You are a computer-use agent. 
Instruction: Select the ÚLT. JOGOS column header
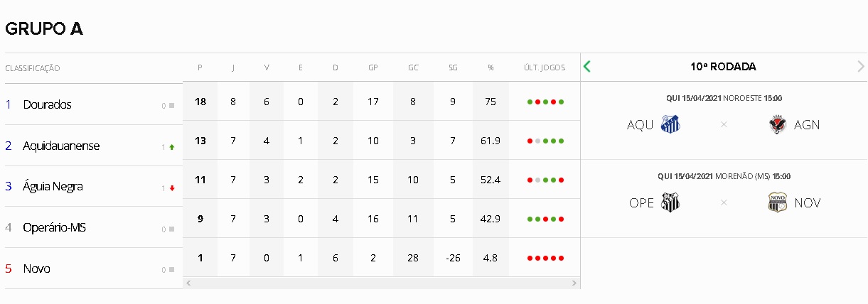pyautogui.click(x=545, y=68)
